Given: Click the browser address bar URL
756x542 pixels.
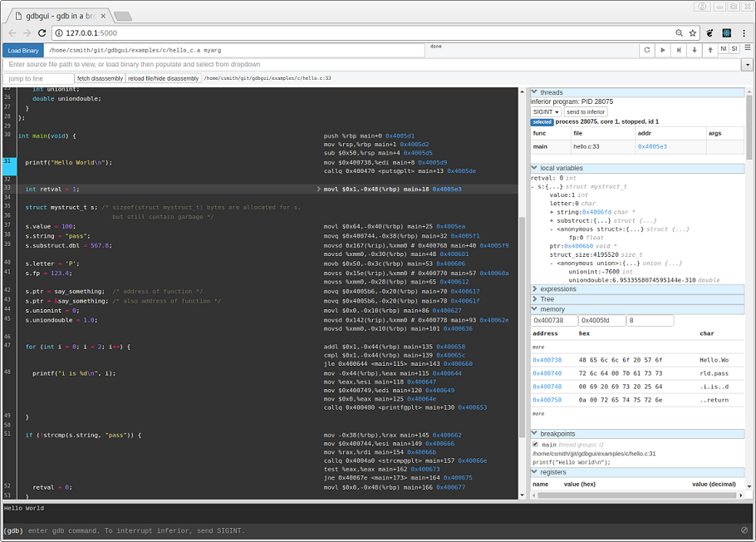Looking at the screenshot, I should [91, 32].
